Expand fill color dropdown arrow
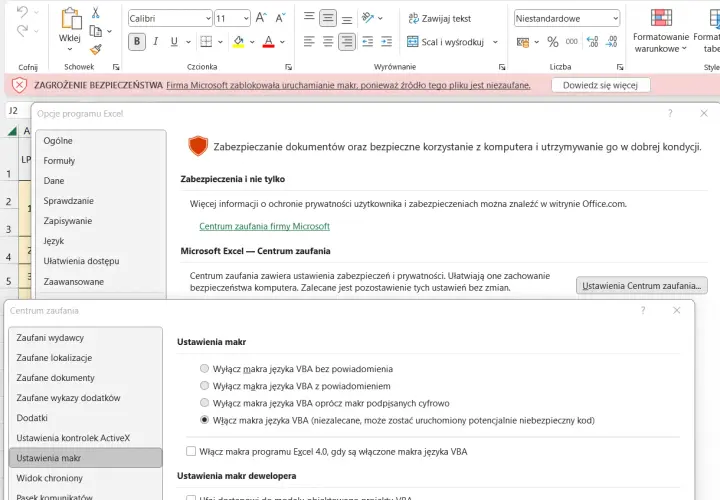 point(252,42)
